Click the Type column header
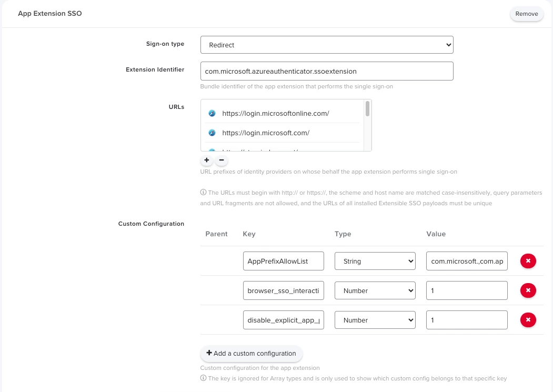Image resolution: width=553 pixels, height=392 pixels. (343, 234)
